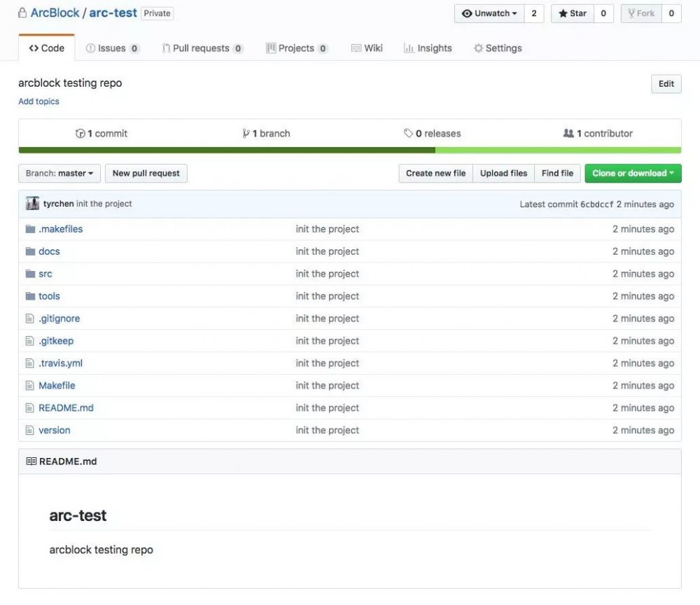
Task: Click the .makefiles folder icon
Action: 30,229
